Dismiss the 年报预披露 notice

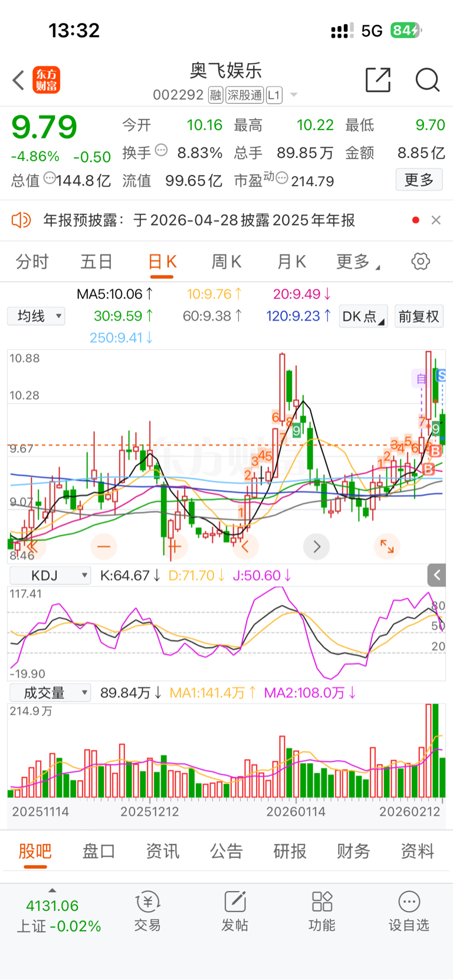(x=436, y=220)
